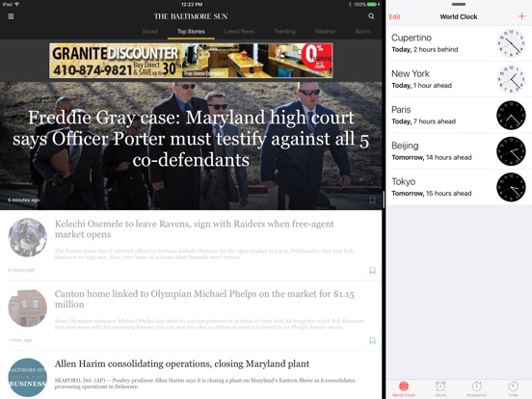Bookmark the Freddie Gray headline story
Image resolution: width=532 pixels, height=399 pixels.
pyautogui.click(x=372, y=200)
